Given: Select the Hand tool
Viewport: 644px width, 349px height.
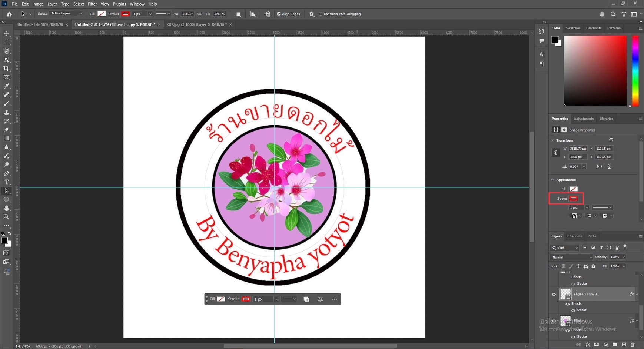Looking at the screenshot, I should 6,208.
